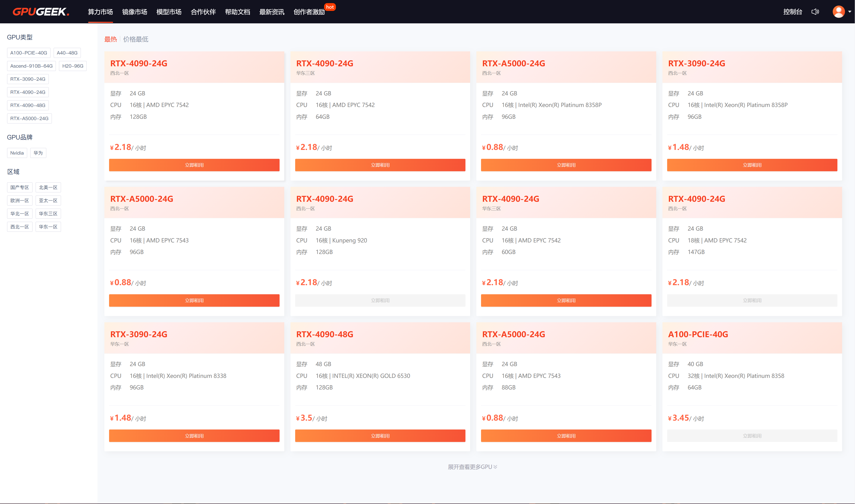Select 西北一区 region filter
This screenshot has width=855, height=504.
20,227
